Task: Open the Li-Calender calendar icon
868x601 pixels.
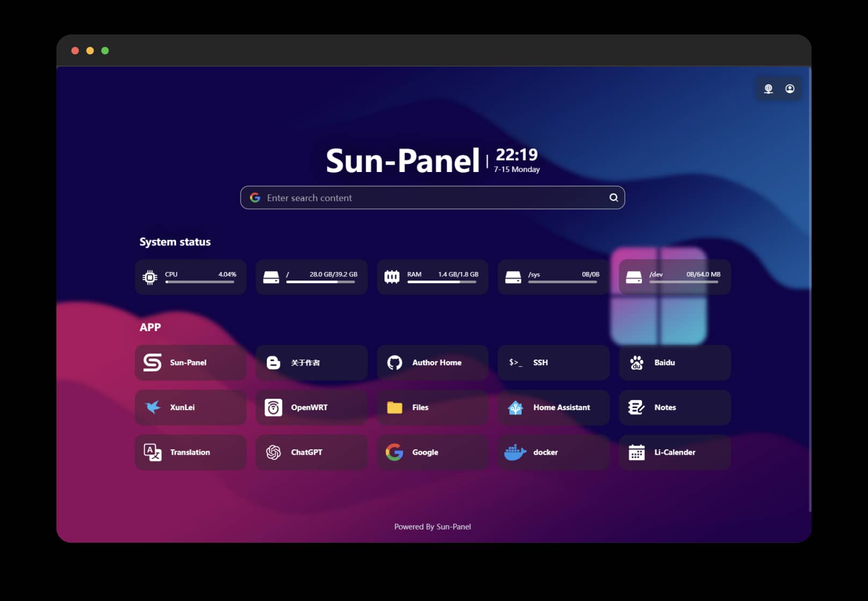Action: 636,453
